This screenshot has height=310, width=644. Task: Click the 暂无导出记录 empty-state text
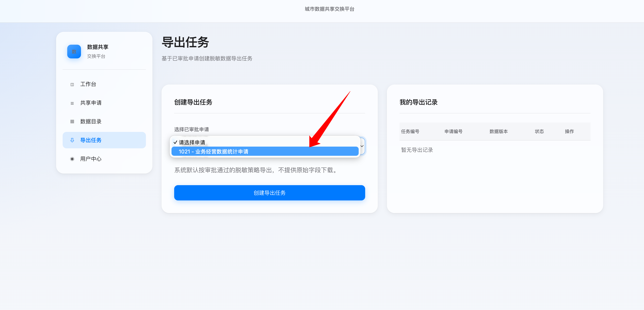[417, 150]
